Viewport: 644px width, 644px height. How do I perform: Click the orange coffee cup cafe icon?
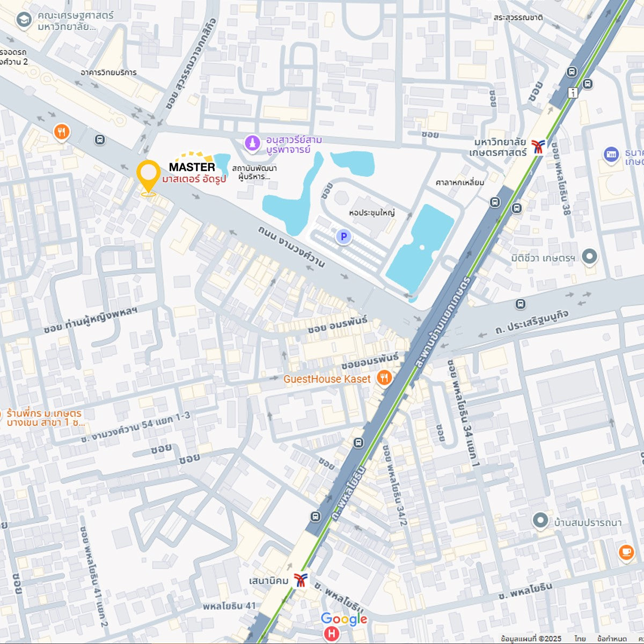(x=626, y=552)
